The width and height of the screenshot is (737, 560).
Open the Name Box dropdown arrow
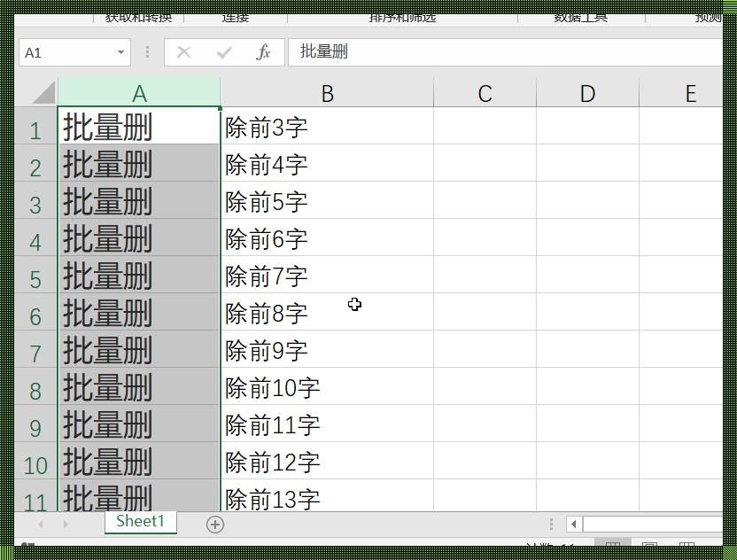tap(120, 52)
